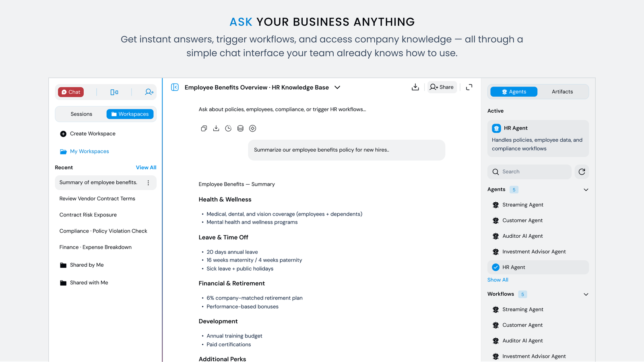Expand chat to fullscreen view

coord(469,87)
